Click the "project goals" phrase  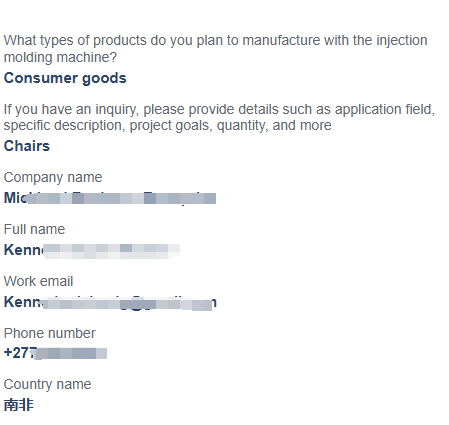171,126
